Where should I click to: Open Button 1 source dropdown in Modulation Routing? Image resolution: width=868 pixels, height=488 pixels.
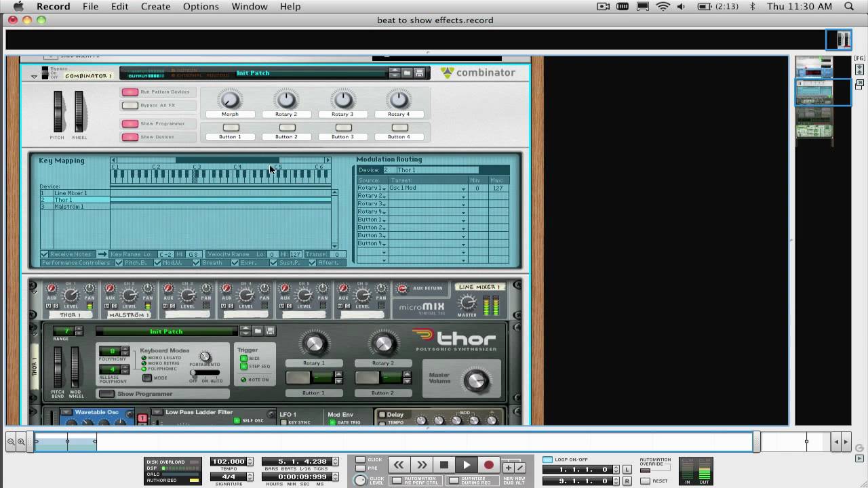tap(384, 220)
